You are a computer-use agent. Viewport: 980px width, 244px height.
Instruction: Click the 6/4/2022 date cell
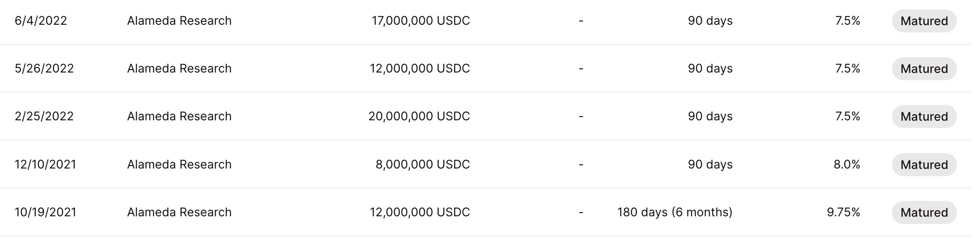click(41, 21)
